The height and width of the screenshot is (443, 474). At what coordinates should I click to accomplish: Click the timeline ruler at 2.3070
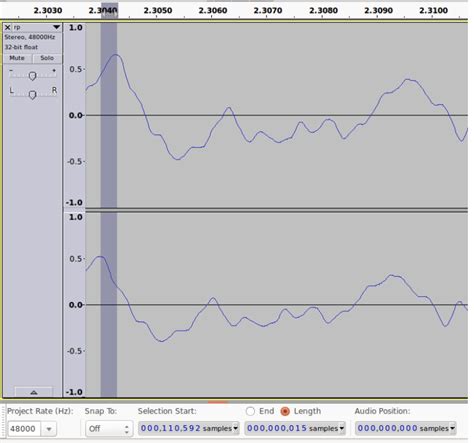pyautogui.click(x=268, y=11)
